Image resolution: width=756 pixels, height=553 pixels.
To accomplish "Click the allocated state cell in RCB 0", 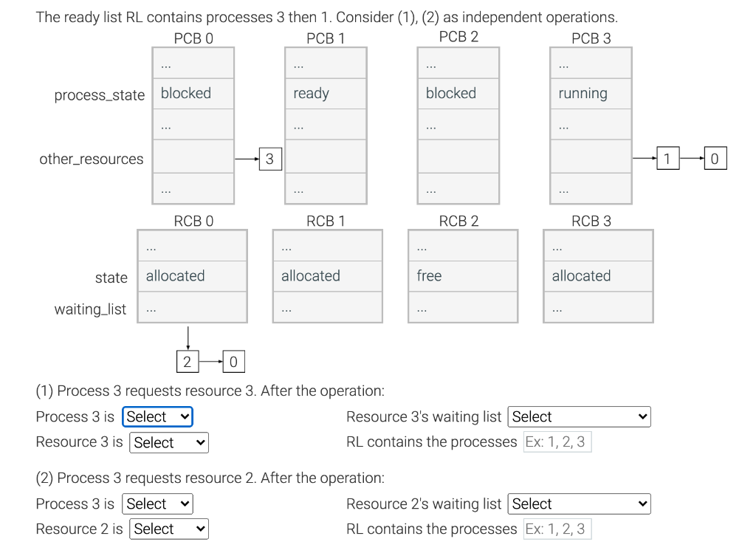I will pyautogui.click(x=192, y=276).
